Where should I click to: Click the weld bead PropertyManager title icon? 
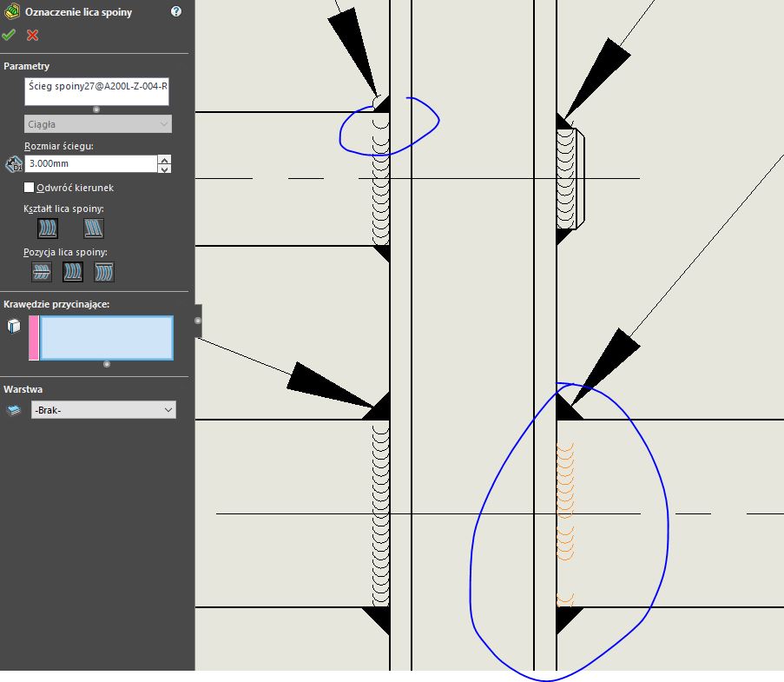click(x=11, y=11)
